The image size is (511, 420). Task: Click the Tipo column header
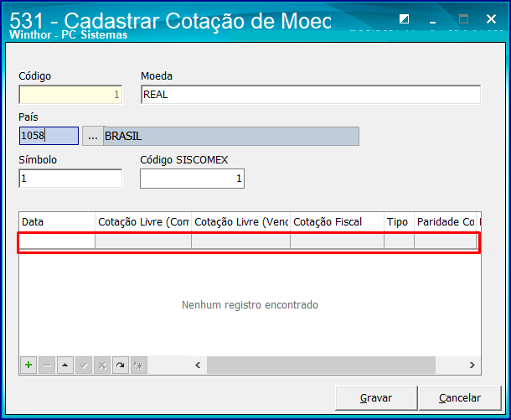(399, 222)
